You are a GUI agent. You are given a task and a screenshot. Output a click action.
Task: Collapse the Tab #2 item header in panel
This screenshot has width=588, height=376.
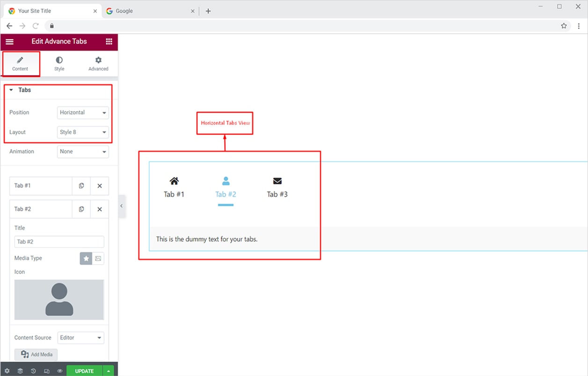click(x=41, y=209)
